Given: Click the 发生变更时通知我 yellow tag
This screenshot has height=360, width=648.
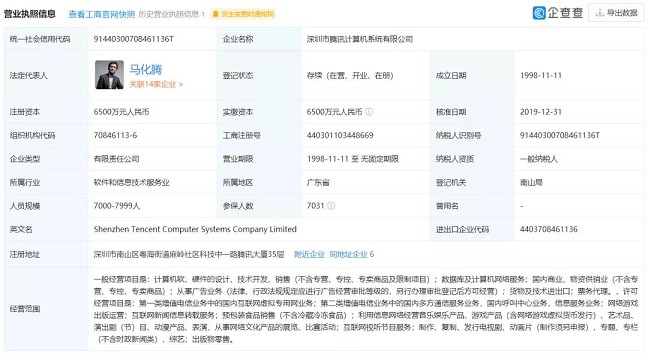Looking at the screenshot, I should [x=243, y=14].
